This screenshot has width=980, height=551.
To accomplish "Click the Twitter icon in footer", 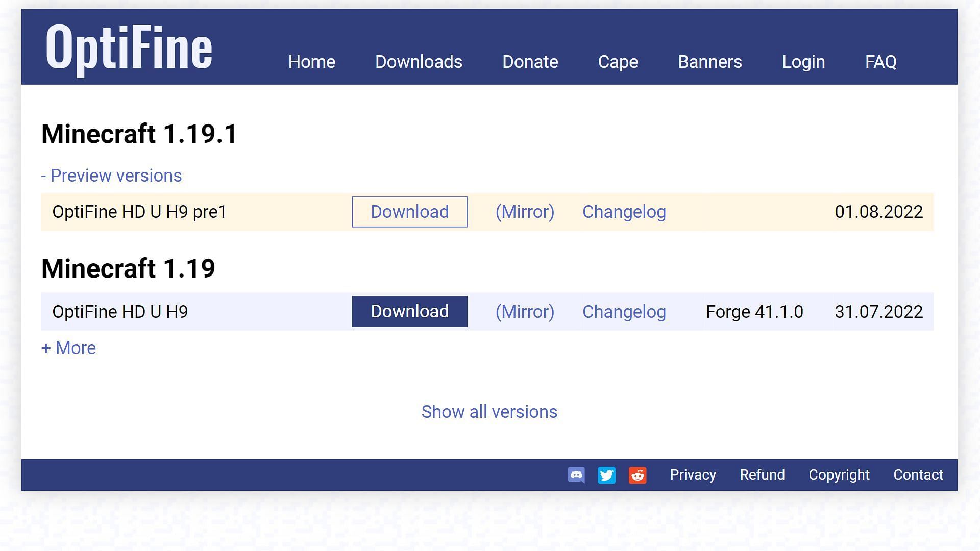I will point(606,474).
